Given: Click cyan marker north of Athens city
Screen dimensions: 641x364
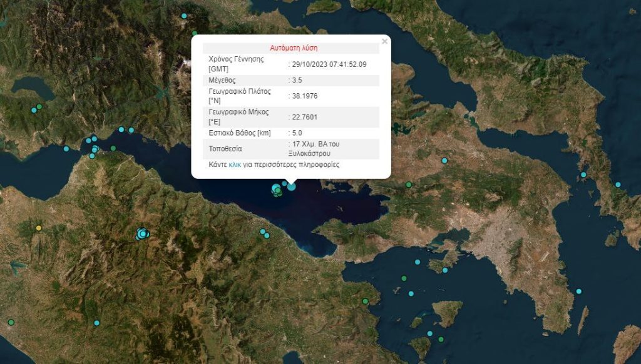Looking at the screenshot, I should [444, 161].
